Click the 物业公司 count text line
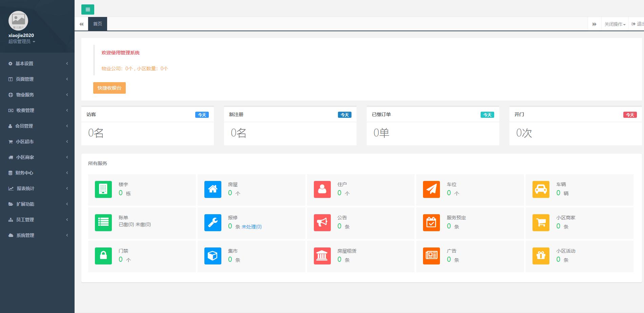This screenshot has width=644, height=313. click(x=135, y=69)
